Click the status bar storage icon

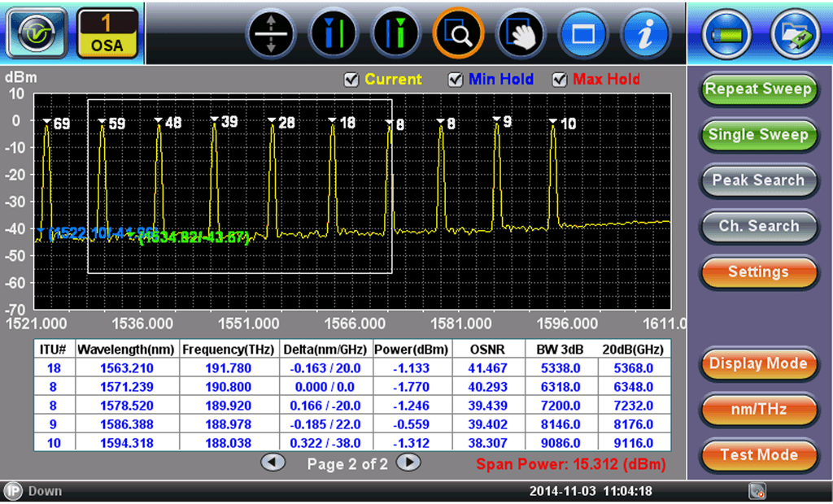pyautogui.click(x=757, y=491)
